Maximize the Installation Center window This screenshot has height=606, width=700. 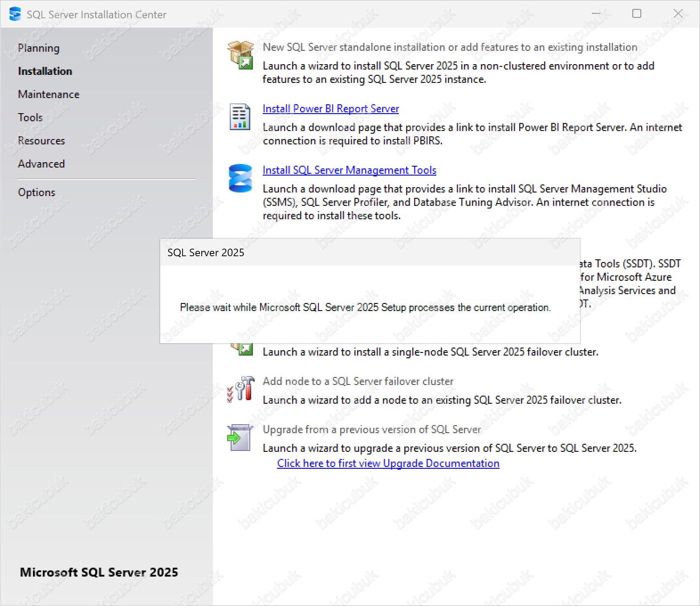coord(637,14)
